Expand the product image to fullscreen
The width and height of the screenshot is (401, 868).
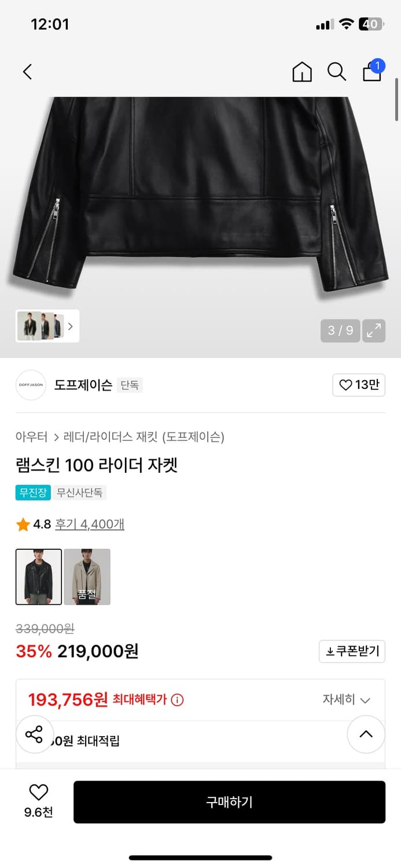[x=374, y=330]
